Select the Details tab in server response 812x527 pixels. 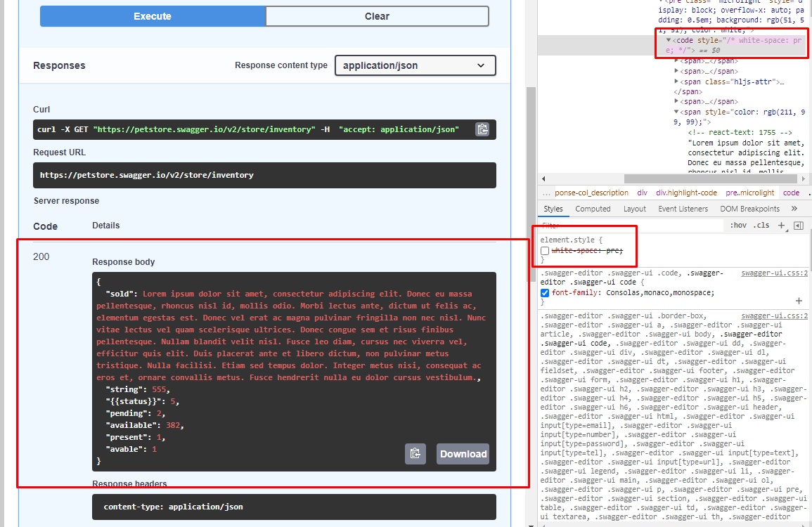105,226
